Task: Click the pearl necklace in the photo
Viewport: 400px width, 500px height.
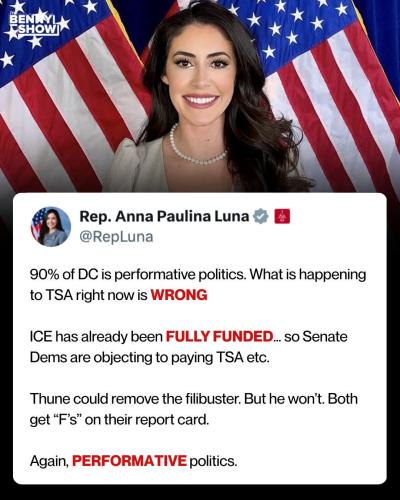Action: click(197, 148)
